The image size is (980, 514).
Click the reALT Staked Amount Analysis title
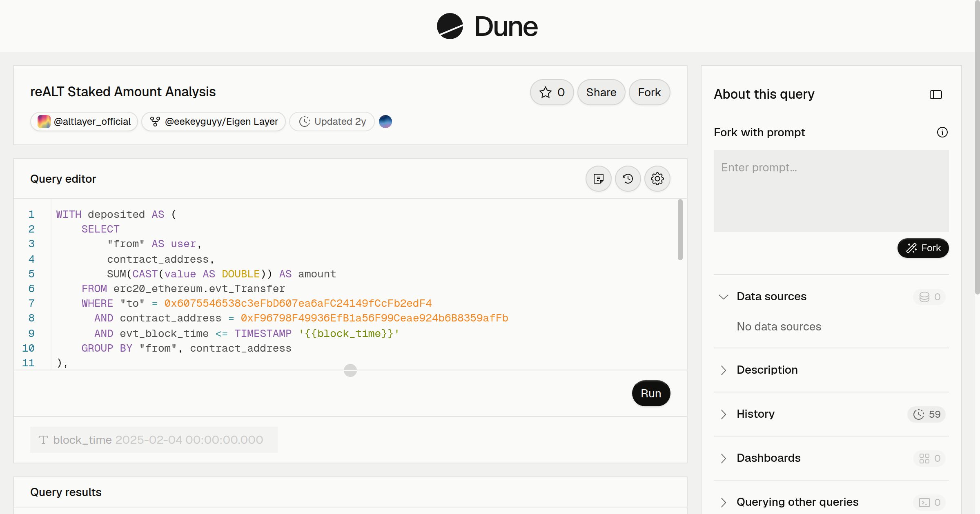pyautogui.click(x=123, y=92)
